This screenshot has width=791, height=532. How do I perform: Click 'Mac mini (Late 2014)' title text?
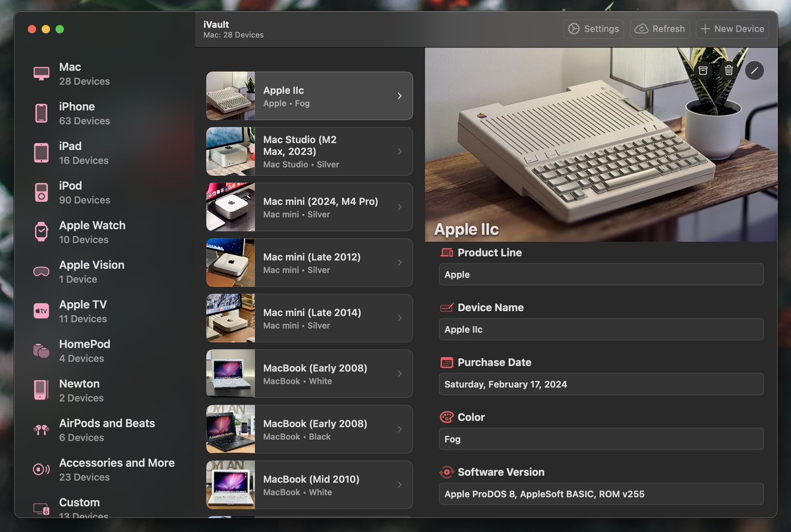point(312,313)
